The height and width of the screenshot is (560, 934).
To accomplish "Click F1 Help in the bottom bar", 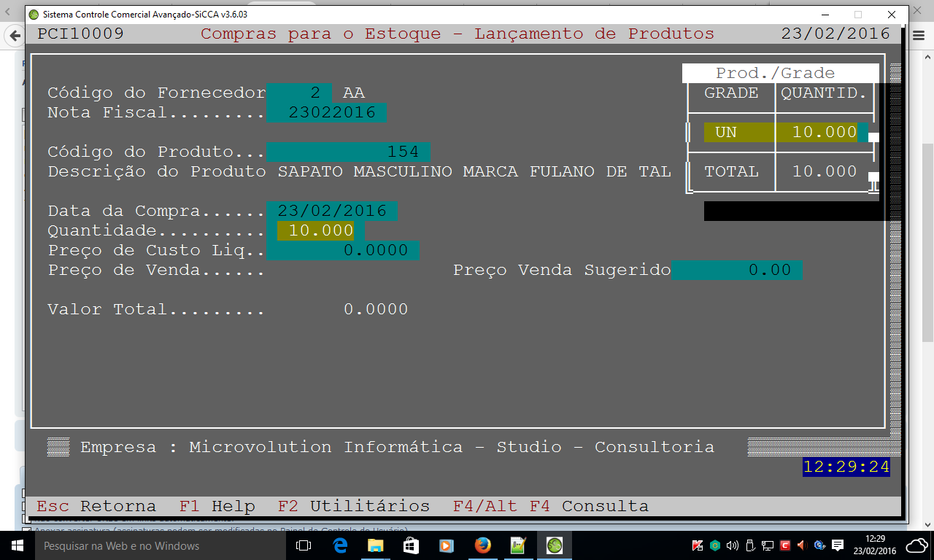I will pos(217,506).
